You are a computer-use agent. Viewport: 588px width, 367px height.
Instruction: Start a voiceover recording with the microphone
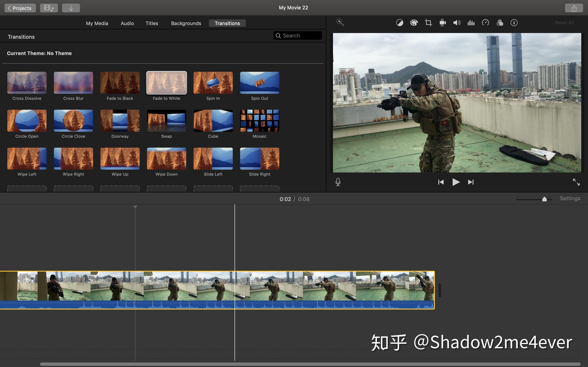pyautogui.click(x=338, y=182)
